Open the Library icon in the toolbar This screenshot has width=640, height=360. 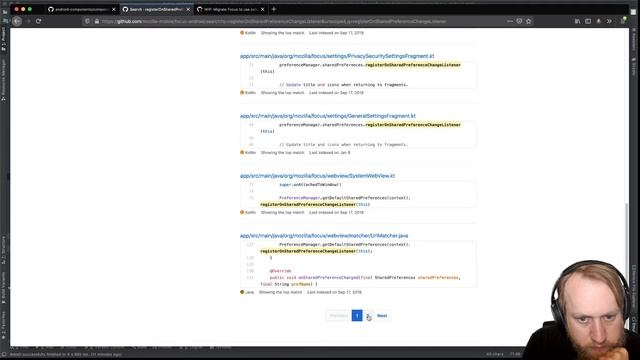coord(577,21)
